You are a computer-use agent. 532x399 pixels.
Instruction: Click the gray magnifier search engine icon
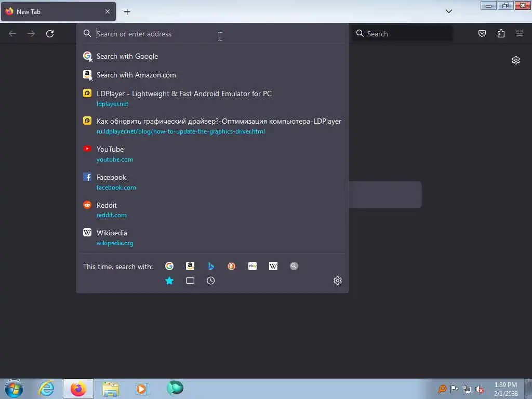click(x=294, y=266)
